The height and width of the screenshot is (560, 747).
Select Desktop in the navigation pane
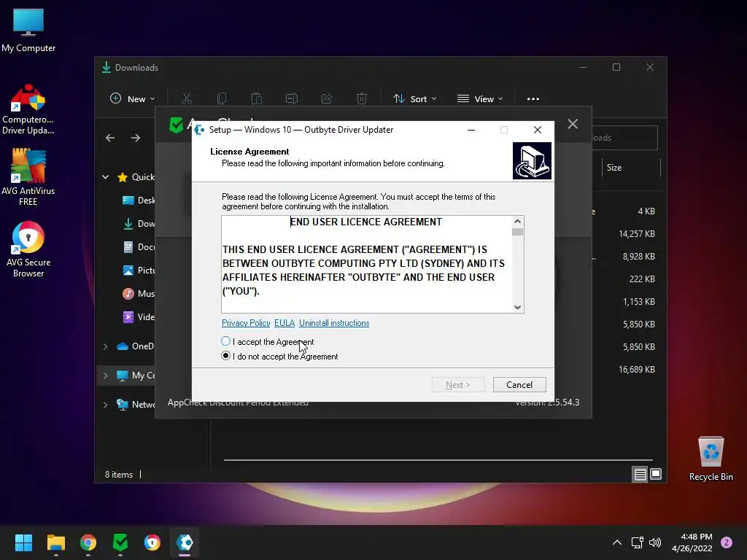138,201
